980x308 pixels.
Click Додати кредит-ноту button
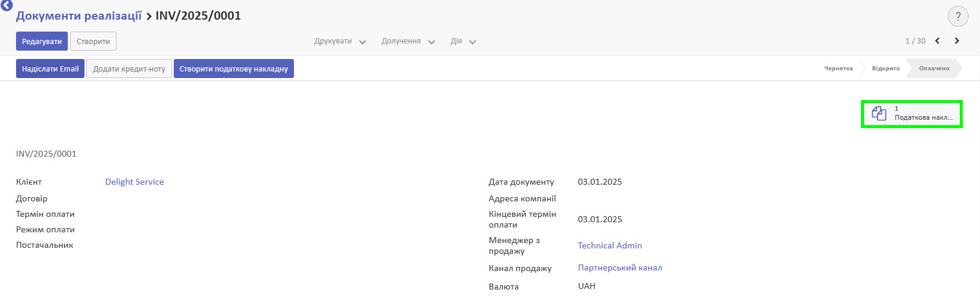click(129, 69)
